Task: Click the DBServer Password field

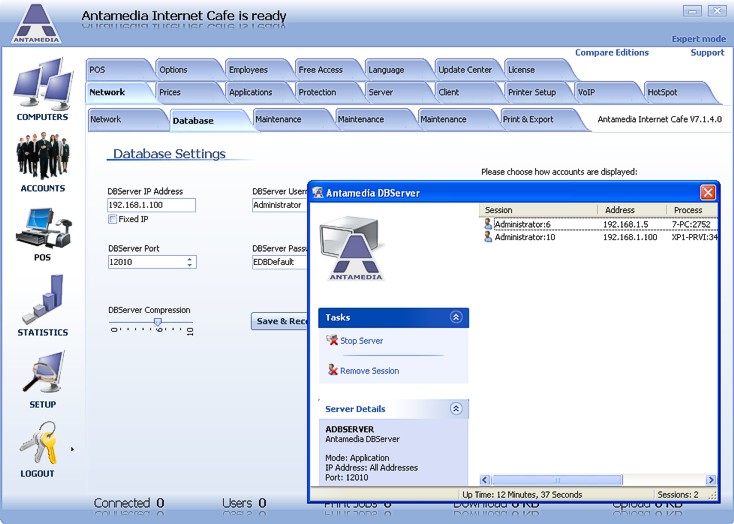Action: pyautogui.click(x=280, y=262)
